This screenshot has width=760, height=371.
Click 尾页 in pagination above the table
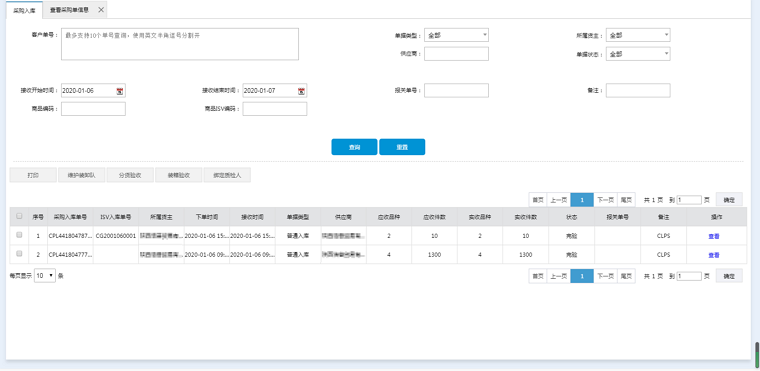tap(626, 200)
